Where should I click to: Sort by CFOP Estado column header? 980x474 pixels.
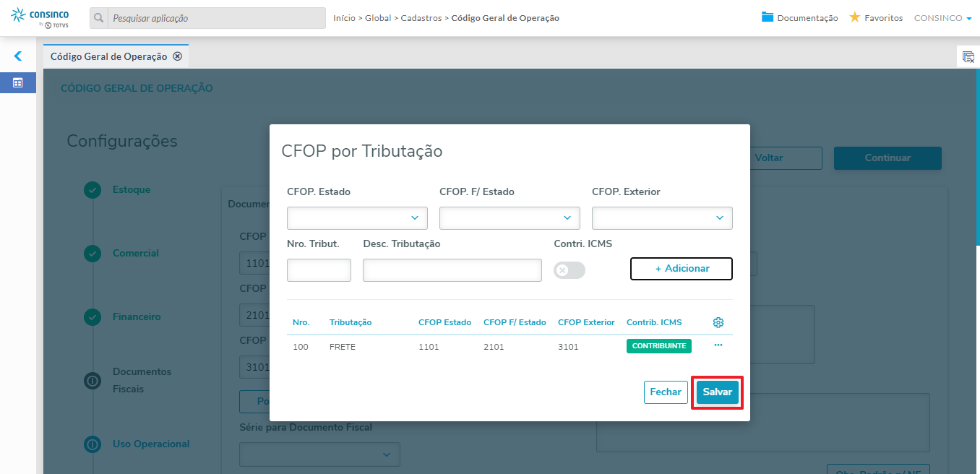pos(444,322)
